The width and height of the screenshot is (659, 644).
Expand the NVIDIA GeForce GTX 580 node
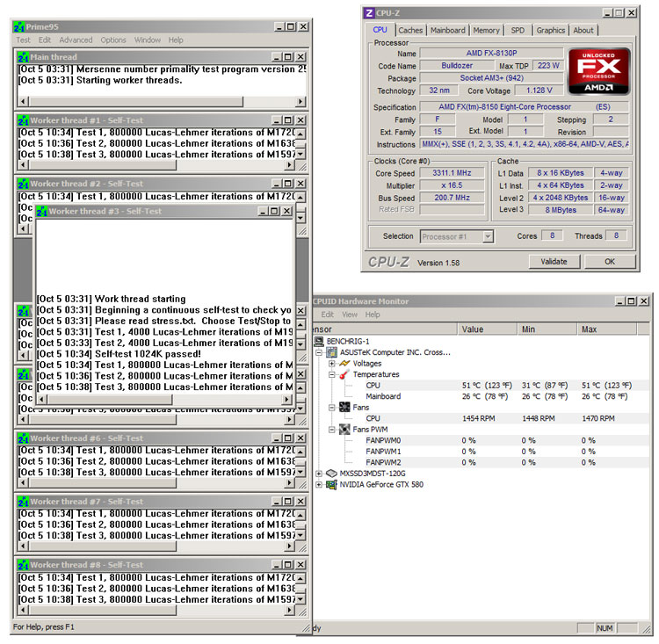click(x=318, y=484)
